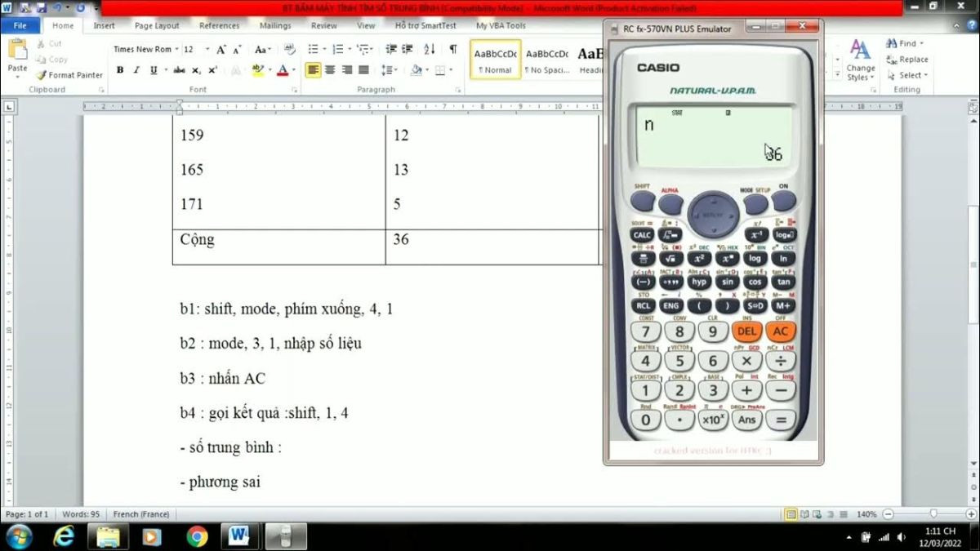The width and height of the screenshot is (980, 551).
Task: Open the Mailings ribbon tab
Action: point(275,26)
